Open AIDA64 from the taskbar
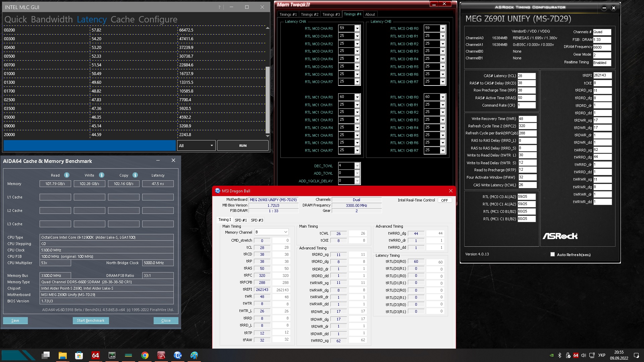This screenshot has height=362, width=644. tap(95, 355)
